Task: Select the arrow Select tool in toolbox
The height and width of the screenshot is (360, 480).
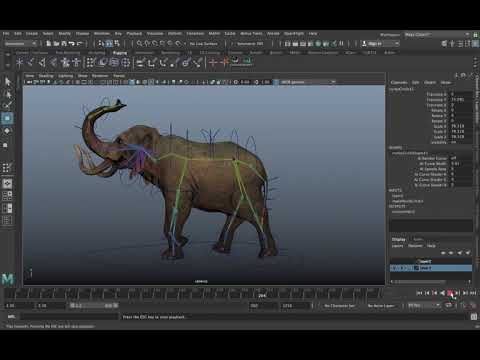Action: tap(7, 81)
